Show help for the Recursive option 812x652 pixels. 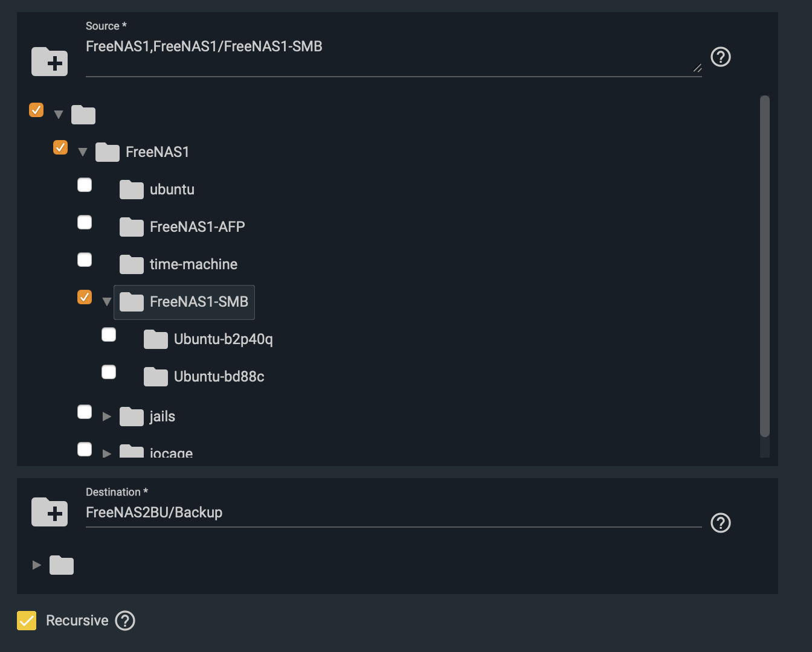pyautogui.click(x=125, y=621)
